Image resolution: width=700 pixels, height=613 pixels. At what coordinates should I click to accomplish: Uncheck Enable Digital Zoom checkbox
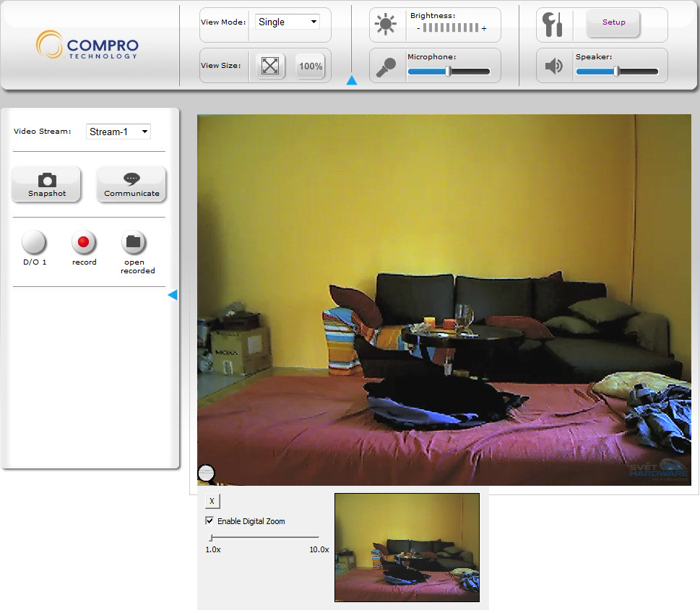(209, 521)
